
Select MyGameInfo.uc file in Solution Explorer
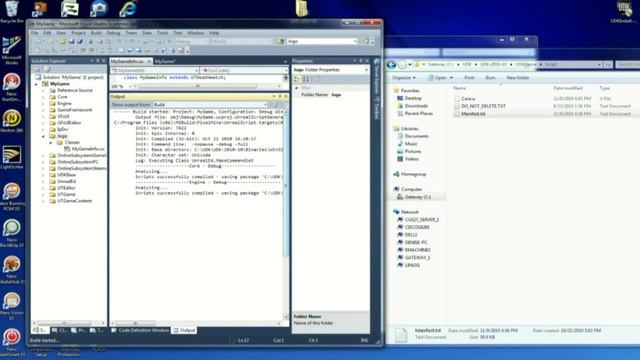click(x=88, y=149)
